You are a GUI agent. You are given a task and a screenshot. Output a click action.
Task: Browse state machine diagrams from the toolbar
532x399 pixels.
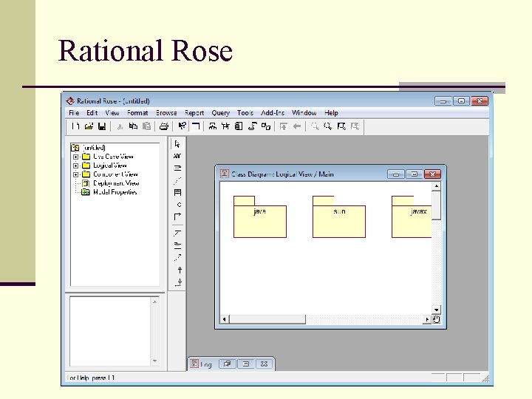[253, 126]
